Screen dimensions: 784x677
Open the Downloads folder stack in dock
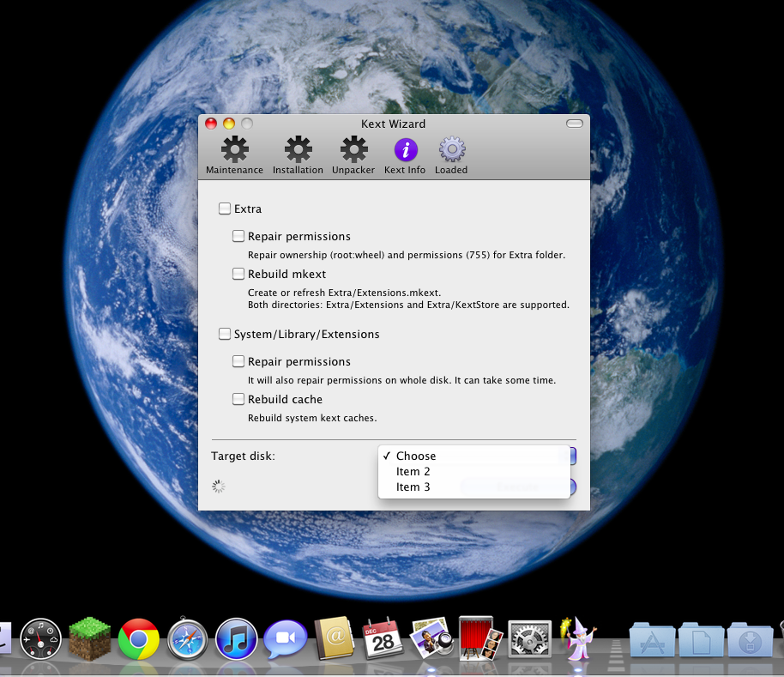click(750, 641)
